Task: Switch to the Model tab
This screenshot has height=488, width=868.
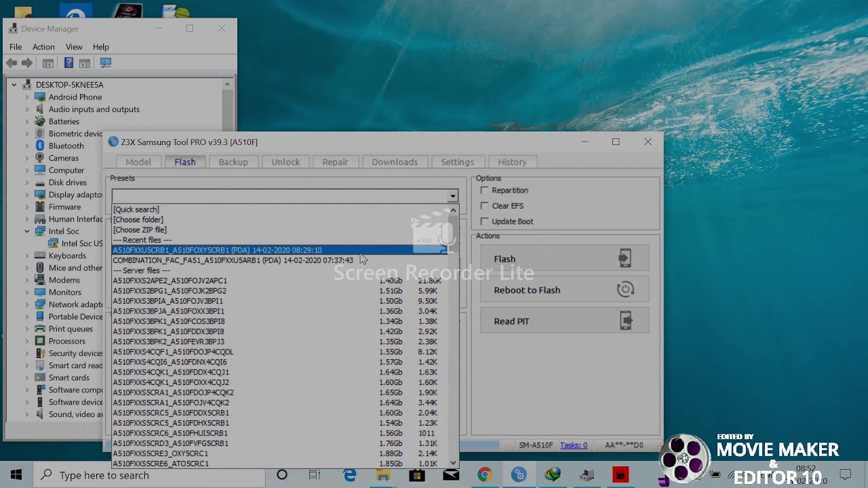Action: click(138, 162)
